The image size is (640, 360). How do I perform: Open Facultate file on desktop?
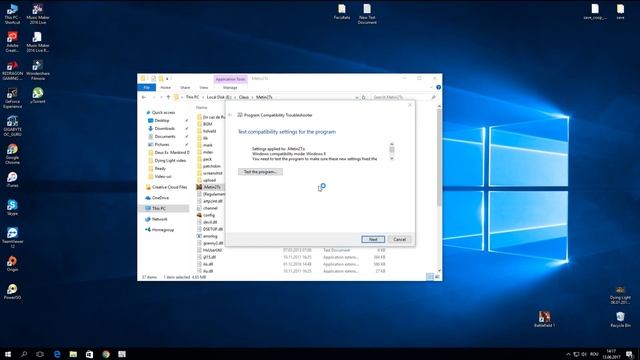tap(342, 11)
